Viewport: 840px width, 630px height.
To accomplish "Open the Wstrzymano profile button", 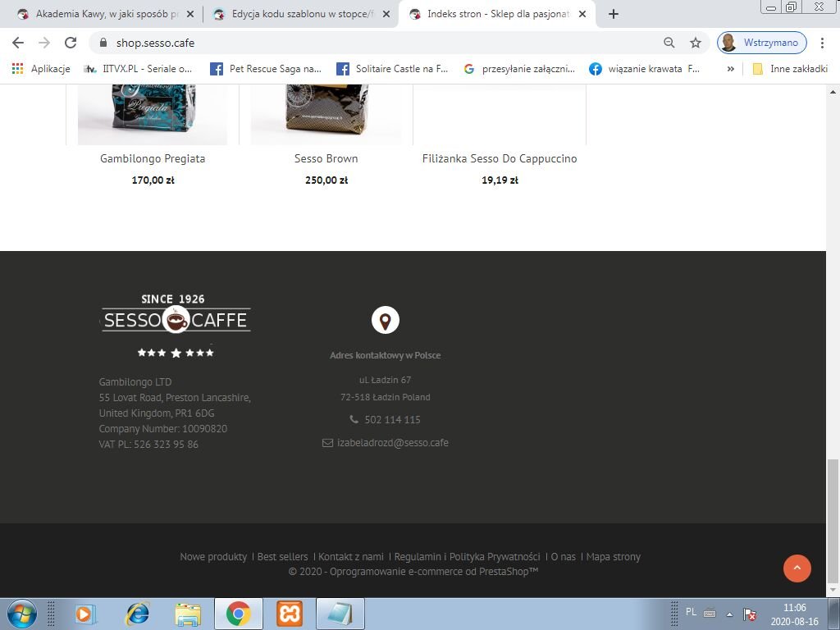I will pyautogui.click(x=762, y=43).
